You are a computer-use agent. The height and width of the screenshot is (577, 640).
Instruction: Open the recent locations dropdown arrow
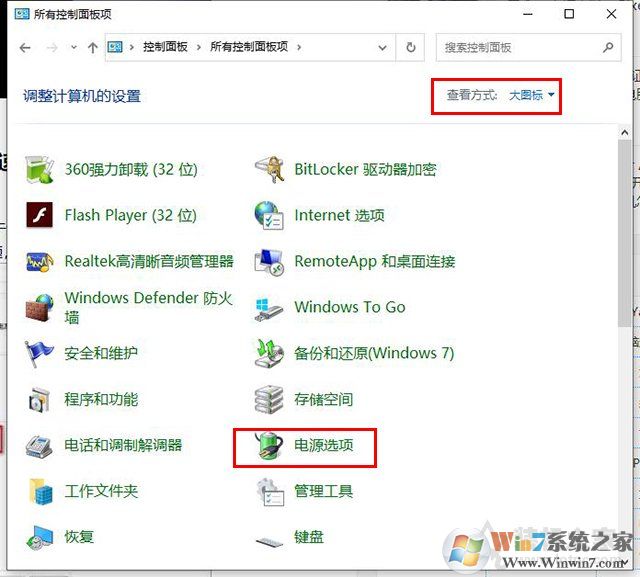73,47
